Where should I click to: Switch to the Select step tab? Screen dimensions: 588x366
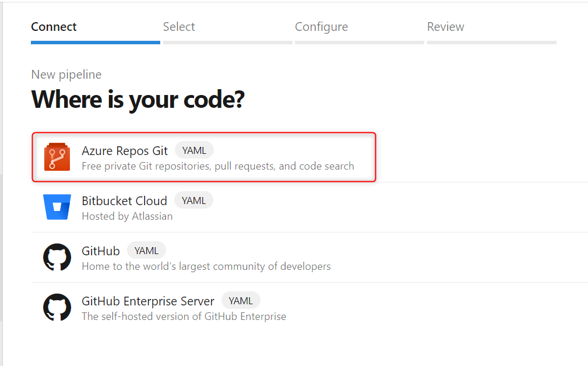click(179, 27)
